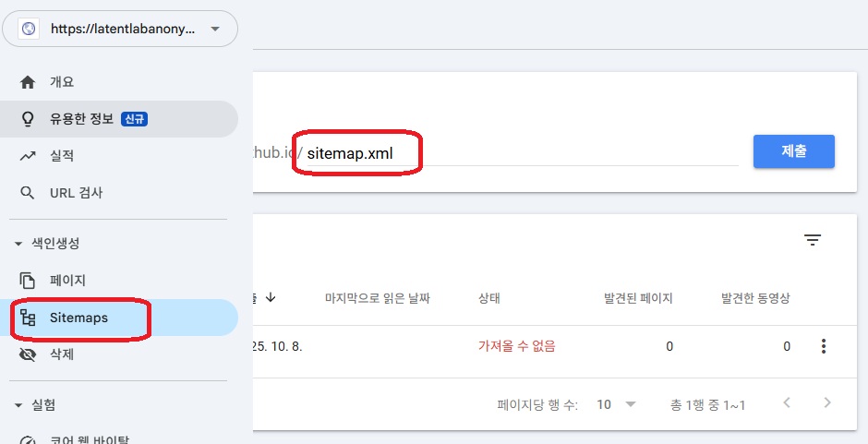
Task: Collapse the 실험 section
Action: click(18, 405)
